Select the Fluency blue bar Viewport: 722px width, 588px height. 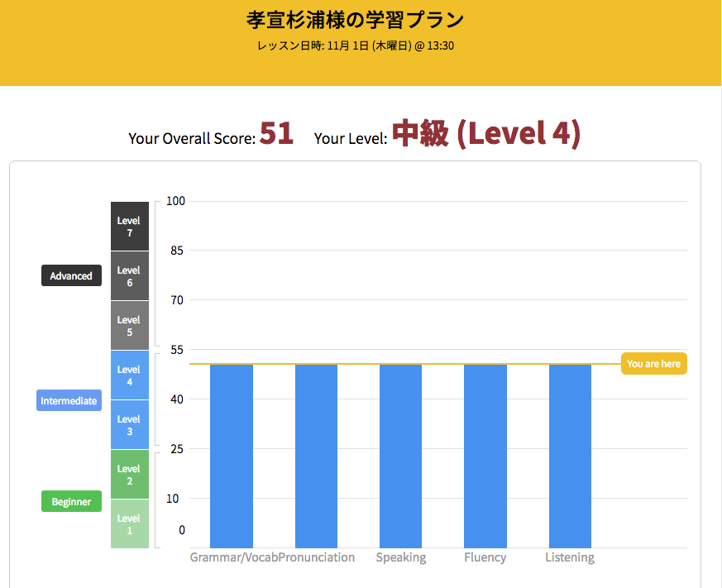coord(485,455)
